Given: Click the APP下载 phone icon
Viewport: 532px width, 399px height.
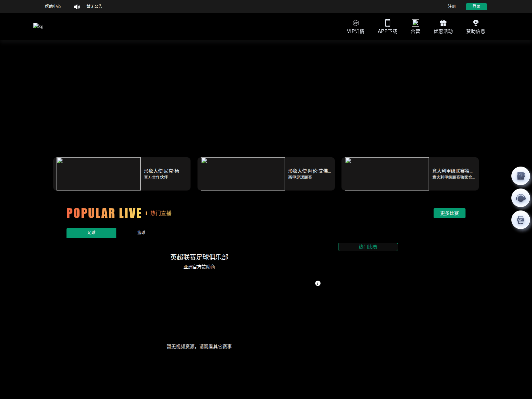Looking at the screenshot, I should [387, 27].
